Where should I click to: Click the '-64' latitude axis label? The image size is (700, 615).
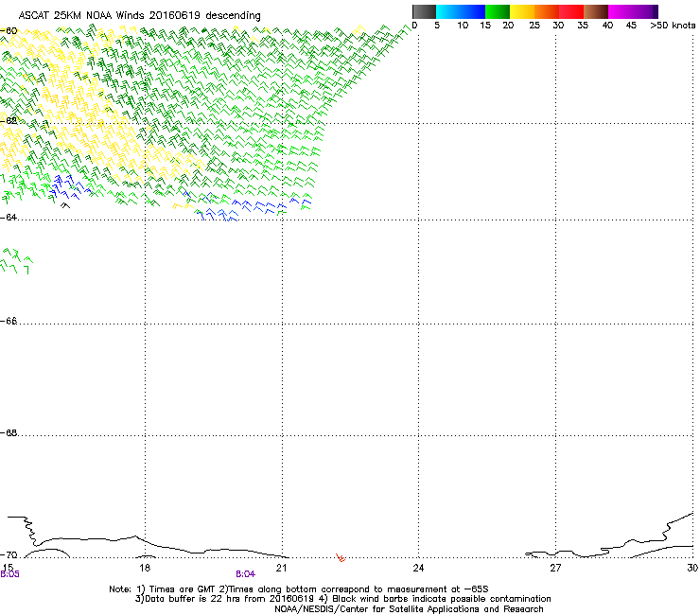coord(9,217)
